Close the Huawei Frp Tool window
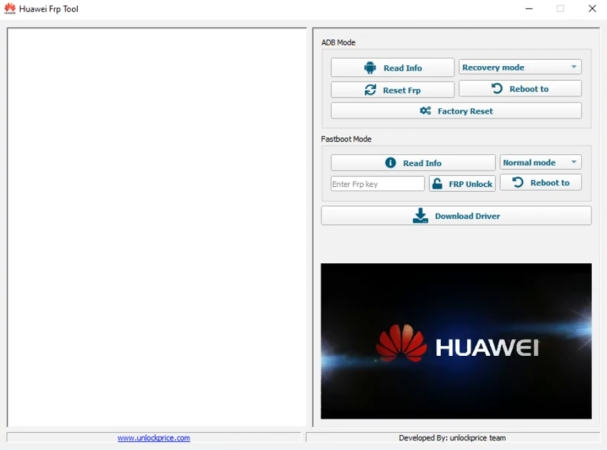This screenshot has width=607, height=450. pos(592,9)
